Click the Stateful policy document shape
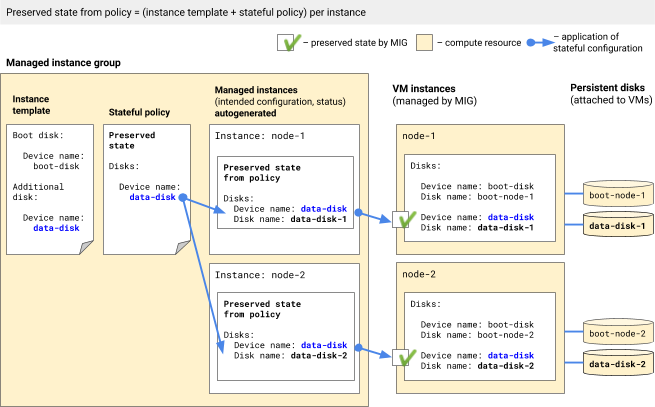Screen dimensions: 655x407 pyautogui.click(x=146, y=185)
